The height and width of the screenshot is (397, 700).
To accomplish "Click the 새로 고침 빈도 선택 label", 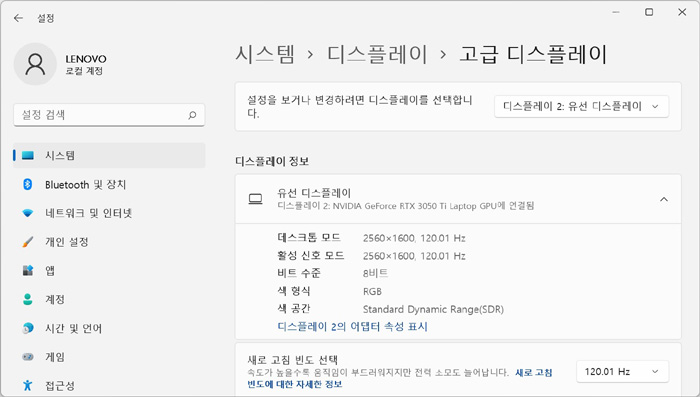I will tap(293, 359).
